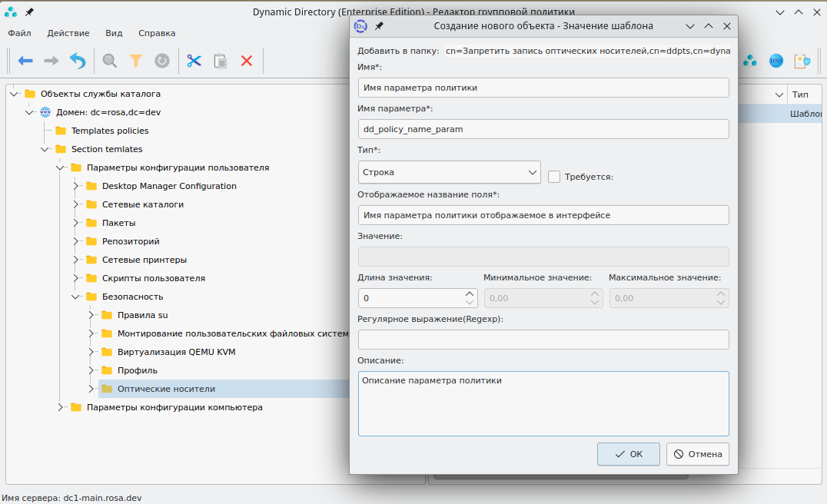Click the scissors cut icon
This screenshot has width=827, height=504.
pyautogui.click(x=194, y=61)
